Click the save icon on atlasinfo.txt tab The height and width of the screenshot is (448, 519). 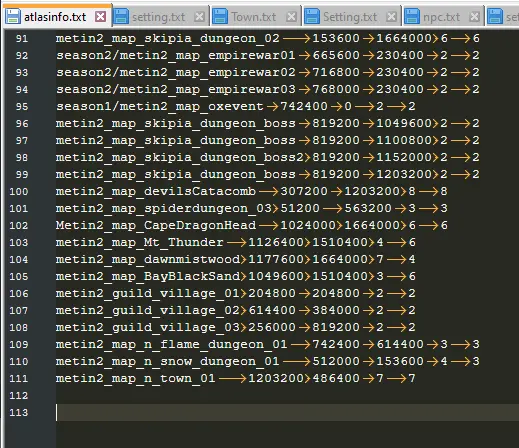pos(13,17)
